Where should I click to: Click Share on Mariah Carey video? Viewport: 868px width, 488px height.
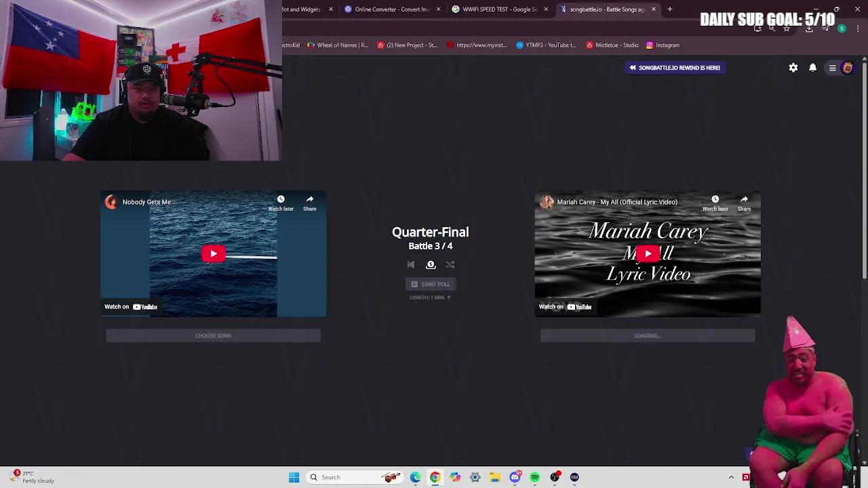point(744,203)
